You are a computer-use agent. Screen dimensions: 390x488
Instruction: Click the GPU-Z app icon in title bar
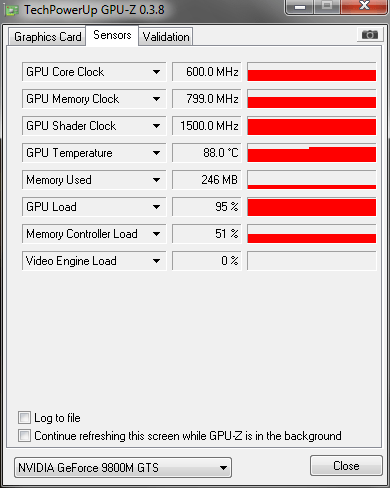[x=12, y=10]
